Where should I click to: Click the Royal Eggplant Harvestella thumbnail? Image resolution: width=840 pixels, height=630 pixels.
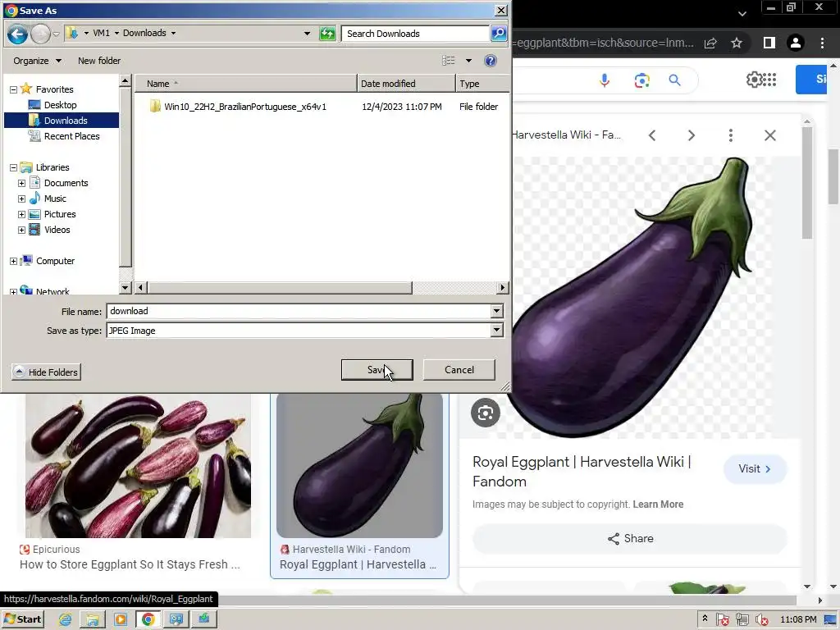pos(359,466)
